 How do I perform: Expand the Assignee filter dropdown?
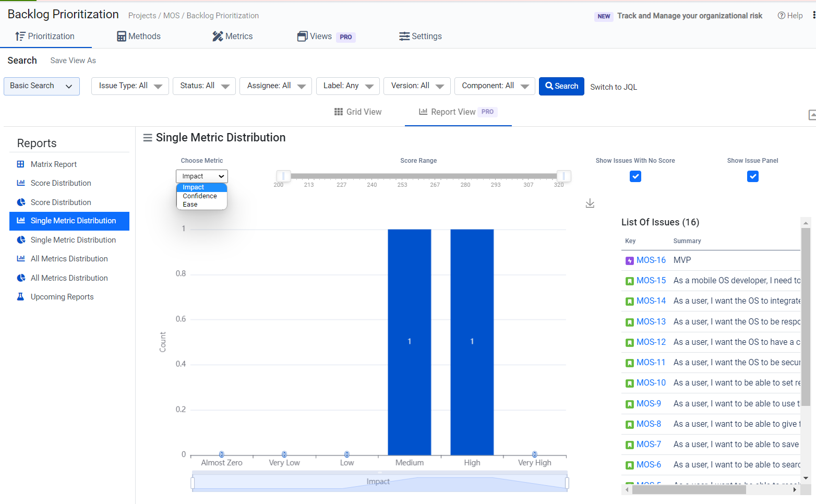click(x=275, y=86)
